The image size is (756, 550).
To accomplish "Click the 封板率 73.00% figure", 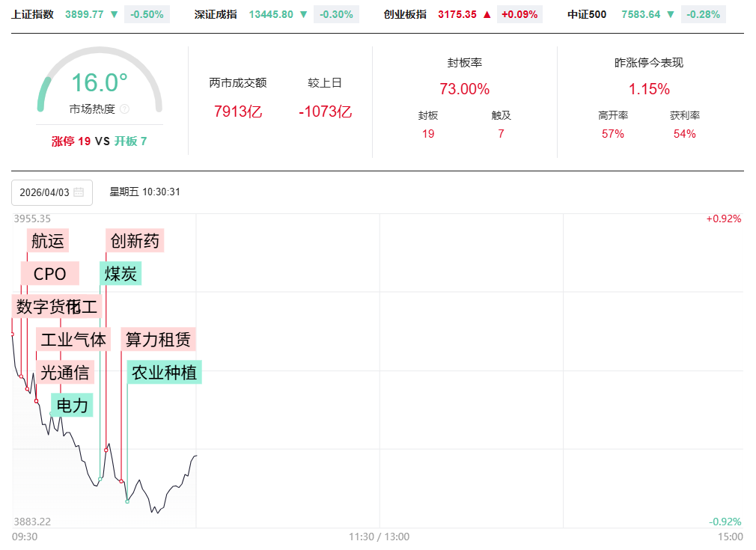I will pos(464,89).
